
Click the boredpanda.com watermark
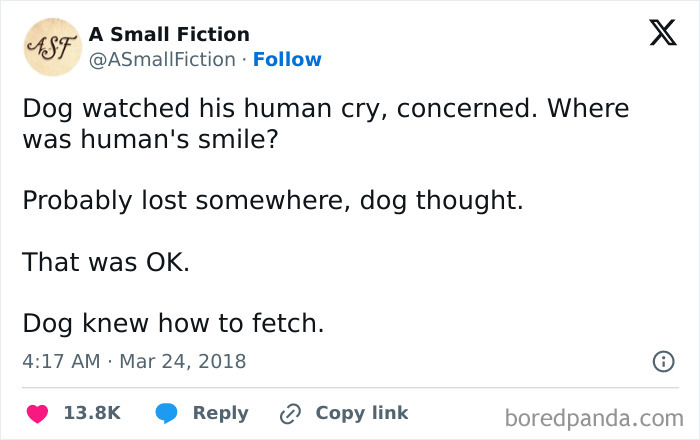[x=594, y=416]
